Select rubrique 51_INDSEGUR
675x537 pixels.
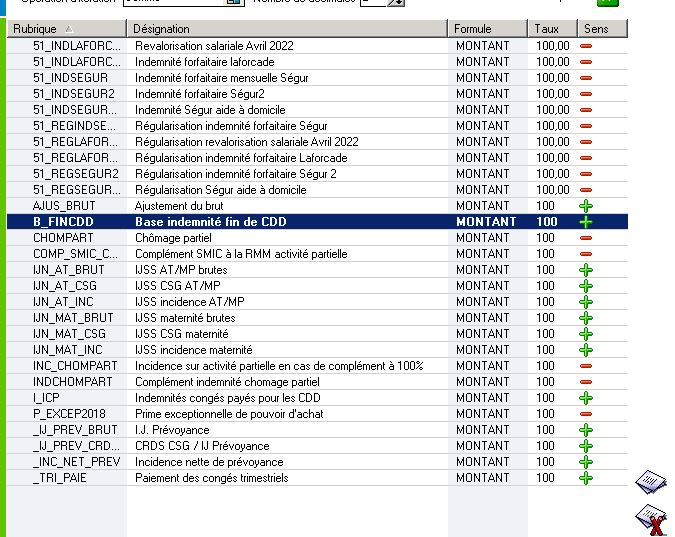pos(71,78)
